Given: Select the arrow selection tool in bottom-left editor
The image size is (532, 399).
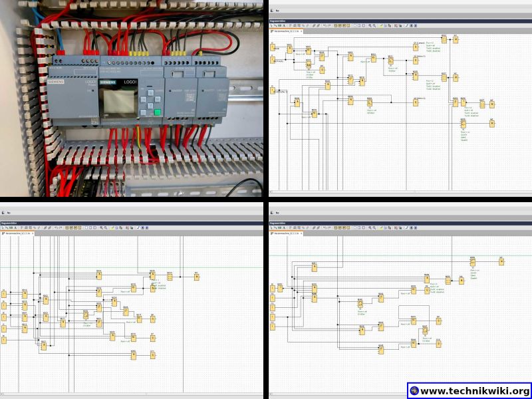Looking at the screenshot, I should [3, 227].
